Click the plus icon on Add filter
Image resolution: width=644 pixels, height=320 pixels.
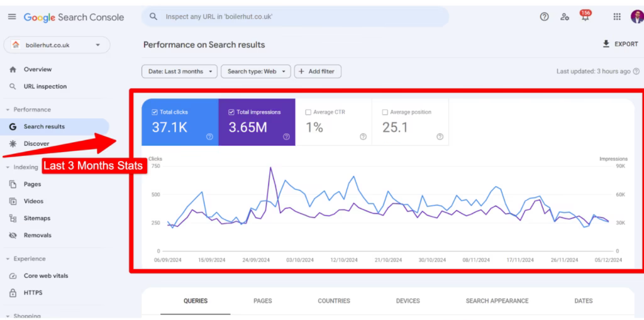pos(301,72)
